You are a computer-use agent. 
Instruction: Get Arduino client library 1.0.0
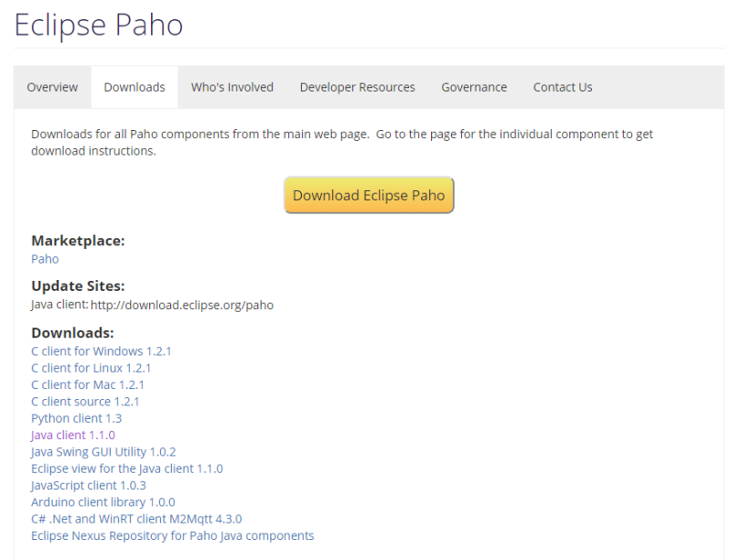coord(103,502)
